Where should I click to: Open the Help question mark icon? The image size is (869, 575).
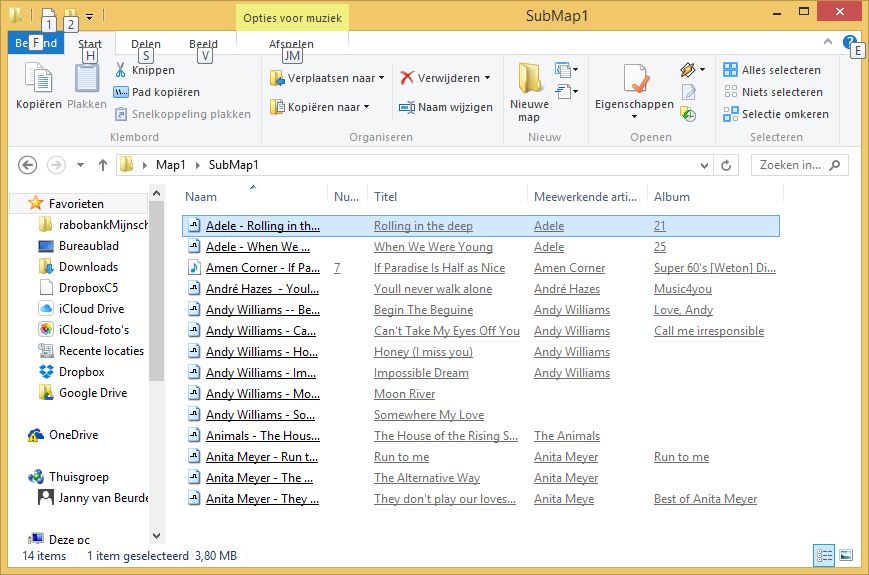tap(850, 43)
